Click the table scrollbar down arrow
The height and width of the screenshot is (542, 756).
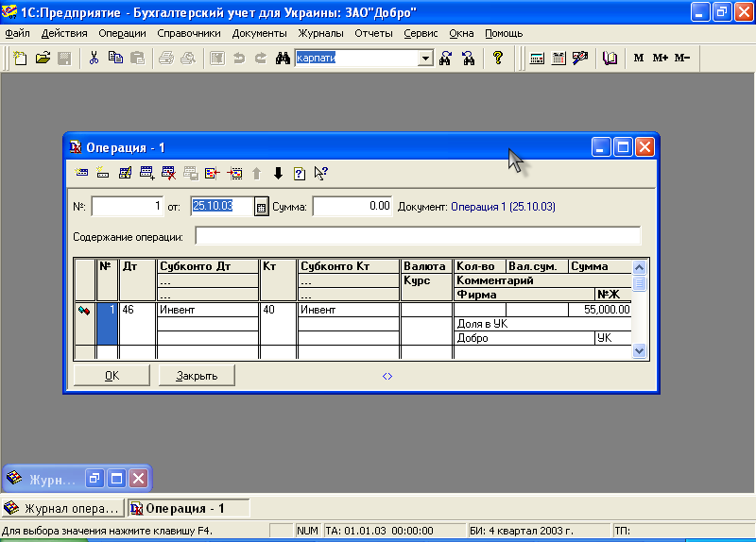[x=640, y=350]
